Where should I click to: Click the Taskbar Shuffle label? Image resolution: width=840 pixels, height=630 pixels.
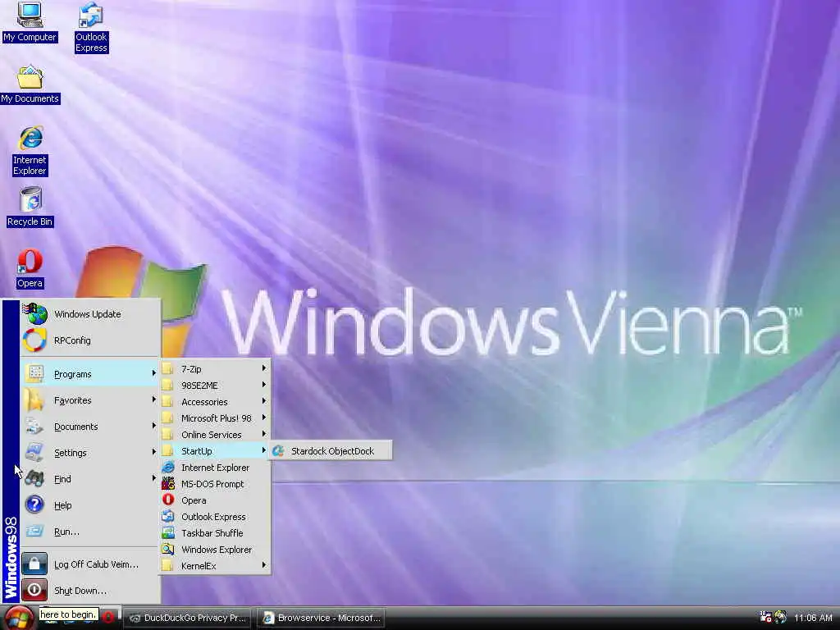coord(212,533)
